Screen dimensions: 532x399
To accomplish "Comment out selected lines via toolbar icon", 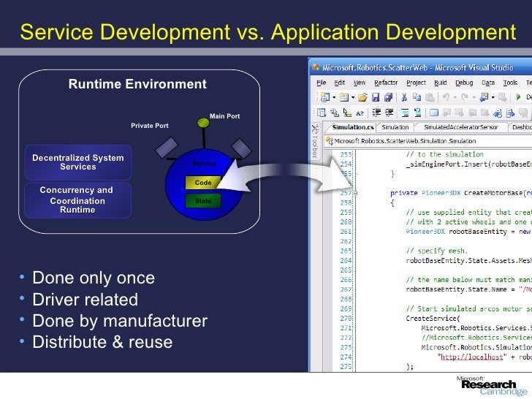I will (405, 113).
